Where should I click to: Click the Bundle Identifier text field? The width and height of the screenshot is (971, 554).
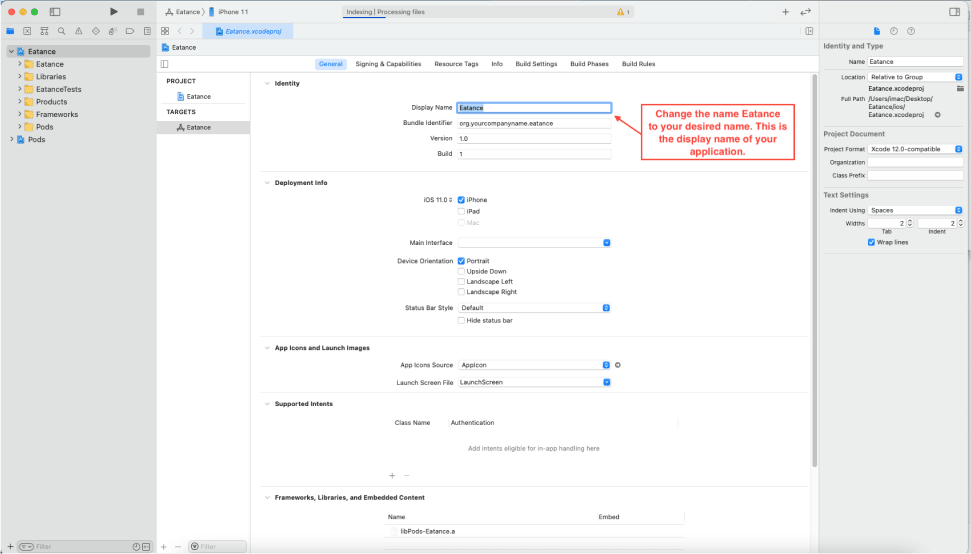(x=533, y=123)
